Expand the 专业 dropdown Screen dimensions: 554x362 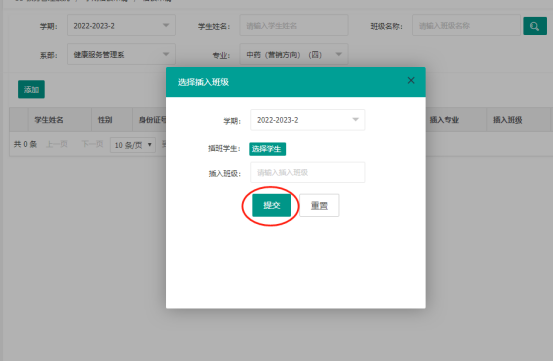(x=294, y=54)
